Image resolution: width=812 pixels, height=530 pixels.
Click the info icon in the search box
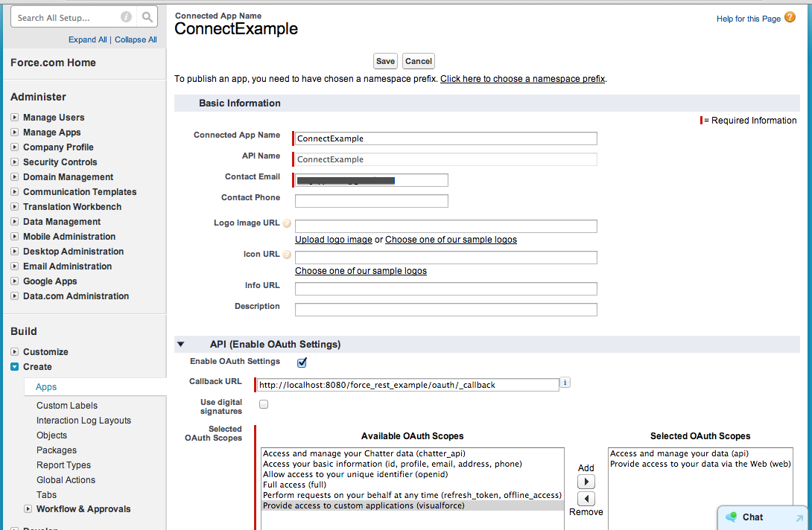tap(126, 17)
